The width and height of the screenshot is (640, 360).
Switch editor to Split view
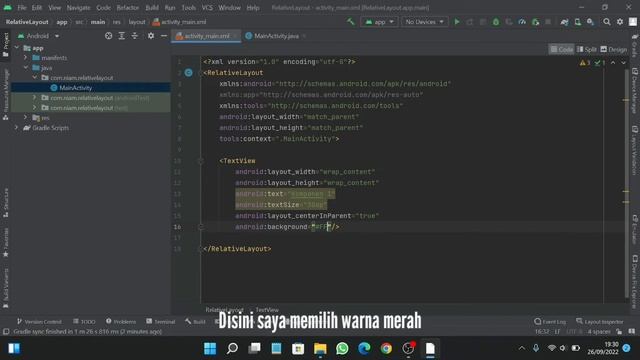[587, 49]
